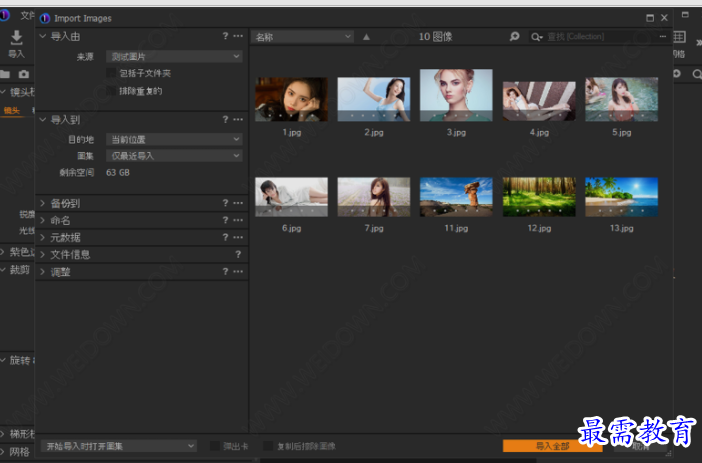This screenshot has height=463, width=702.
Task: Collapse the 导入由 section
Action: point(43,36)
